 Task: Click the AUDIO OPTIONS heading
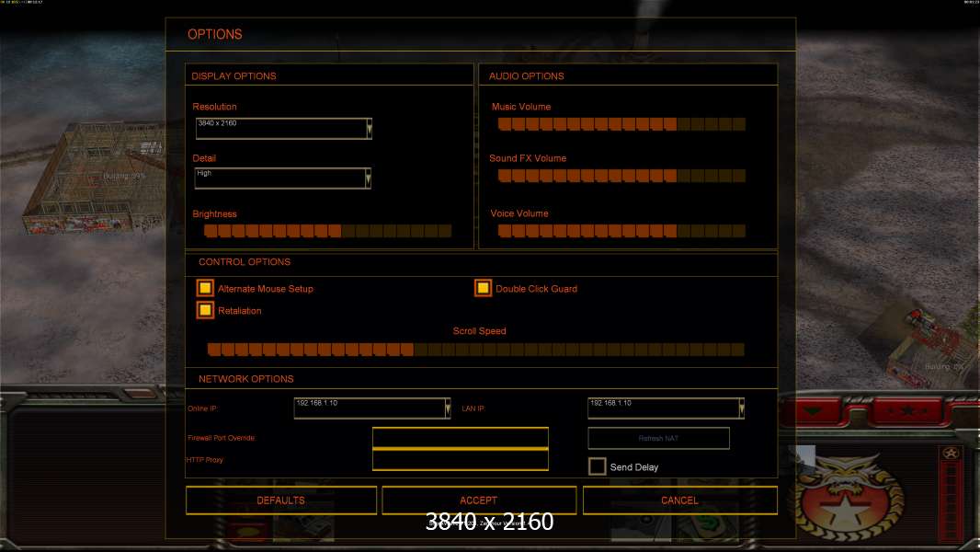(526, 76)
